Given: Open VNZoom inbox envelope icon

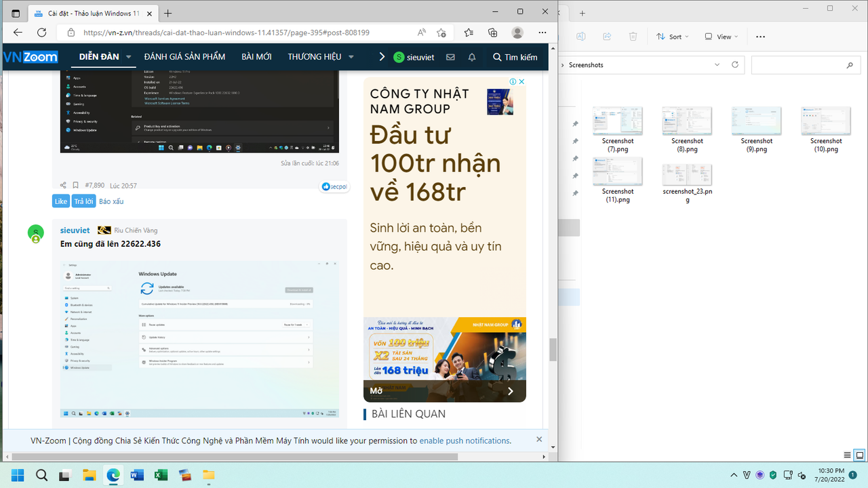Looking at the screenshot, I should [450, 58].
